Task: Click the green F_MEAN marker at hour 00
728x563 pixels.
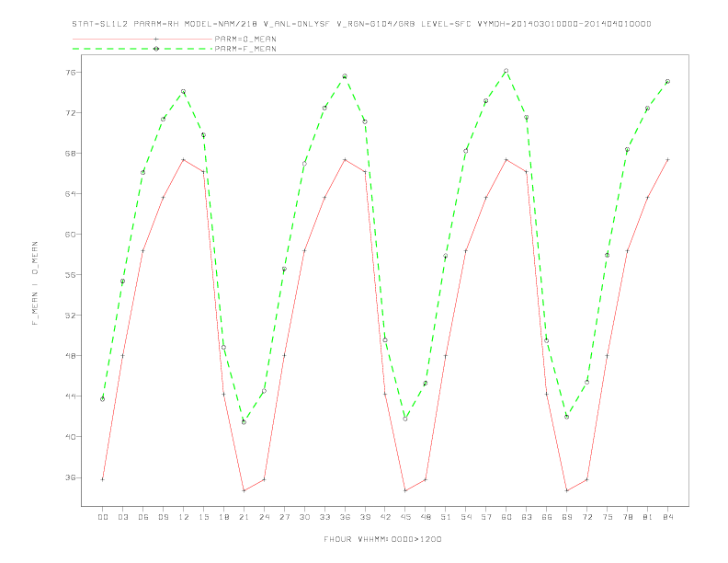Action: click(x=103, y=399)
